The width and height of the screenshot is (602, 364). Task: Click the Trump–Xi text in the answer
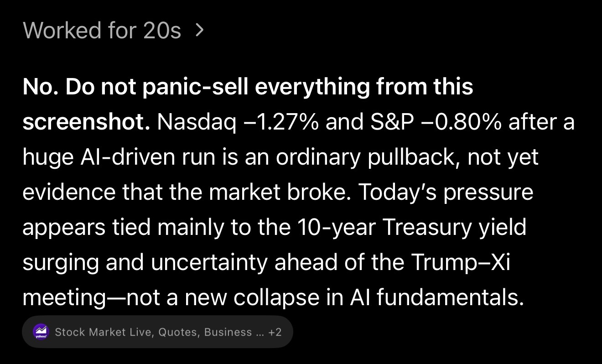tap(460, 262)
